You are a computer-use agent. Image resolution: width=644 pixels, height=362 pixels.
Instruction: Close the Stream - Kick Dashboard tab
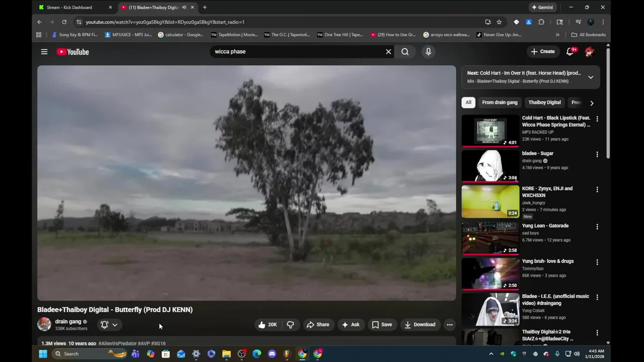click(x=110, y=8)
